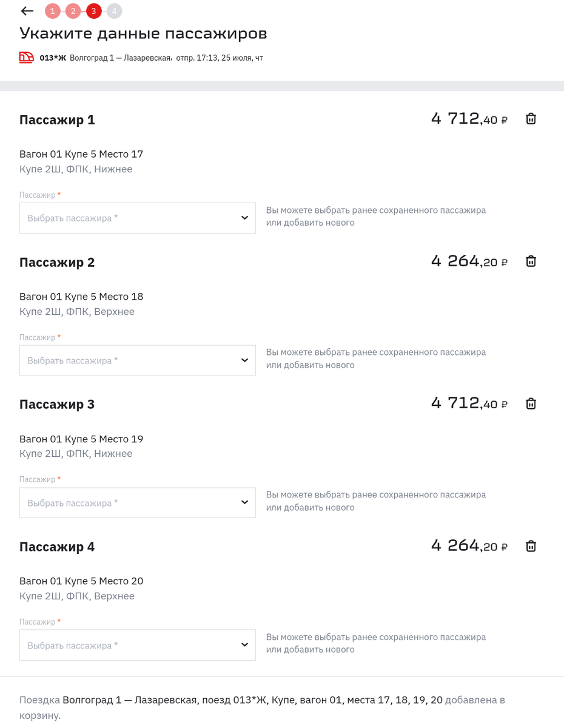The height and width of the screenshot is (728, 564).
Task: Click step 4 circle indicator
Action: [x=114, y=11]
